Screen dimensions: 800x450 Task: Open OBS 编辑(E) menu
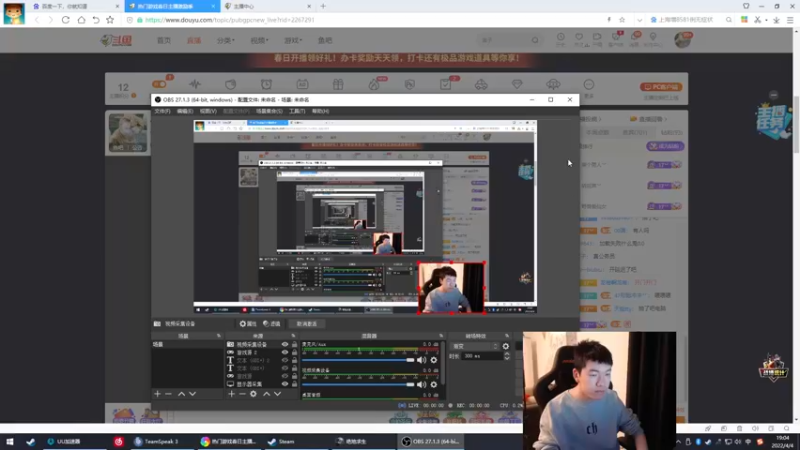(x=185, y=111)
